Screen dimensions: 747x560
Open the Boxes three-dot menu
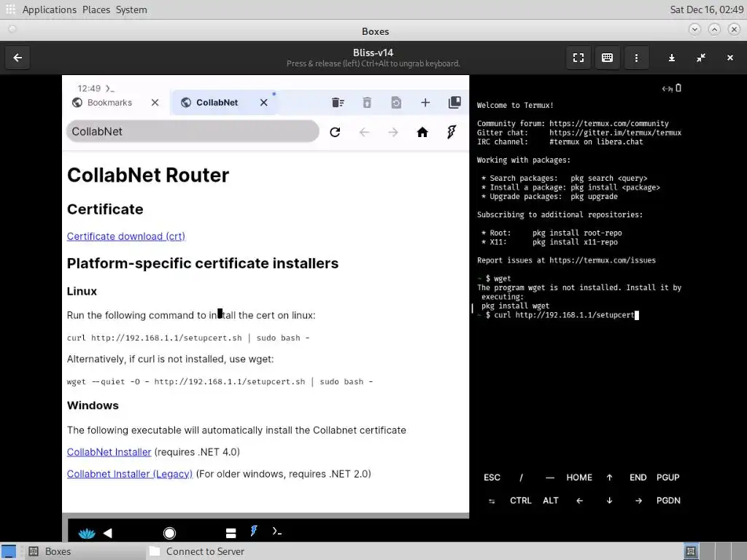pyautogui.click(x=636, y=58)
